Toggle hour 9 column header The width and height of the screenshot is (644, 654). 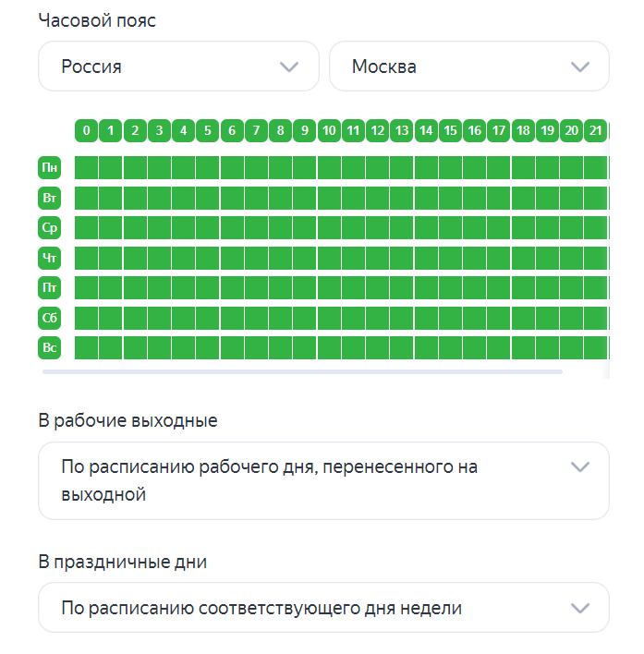tap(305, 131)
